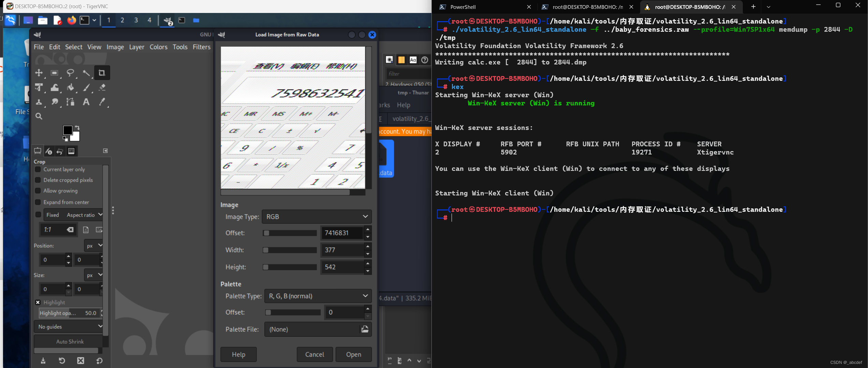The width and height of the screenshot is (868, 368).
Task: Increase the image Offset value stepper
Action: click(x=368, y=230)
